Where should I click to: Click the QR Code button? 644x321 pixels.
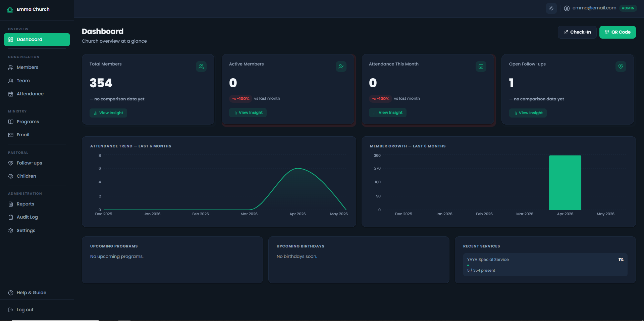(618, 32)
